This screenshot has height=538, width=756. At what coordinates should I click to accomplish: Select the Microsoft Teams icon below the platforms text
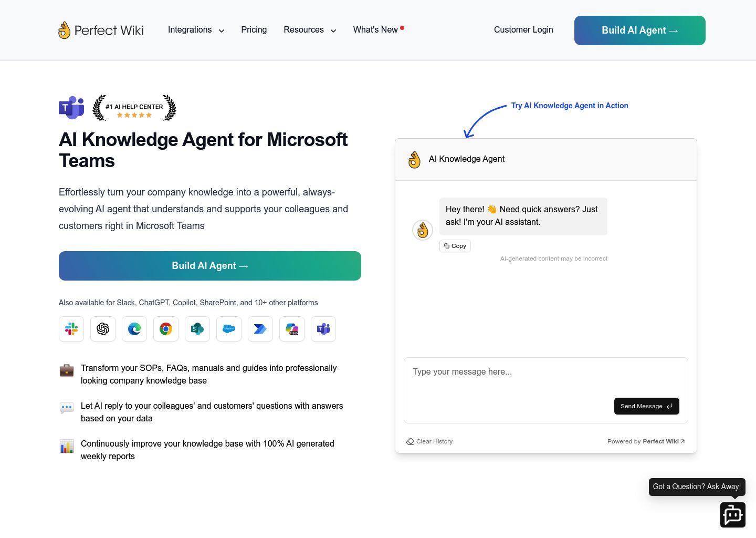pyautogui.click(x=323, y=329)
